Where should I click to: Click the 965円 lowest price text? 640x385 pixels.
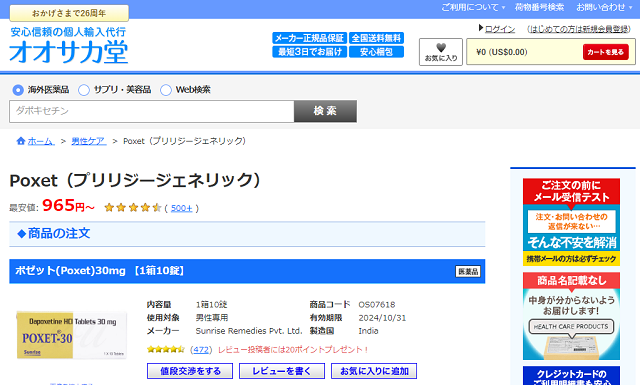point(68,206)
